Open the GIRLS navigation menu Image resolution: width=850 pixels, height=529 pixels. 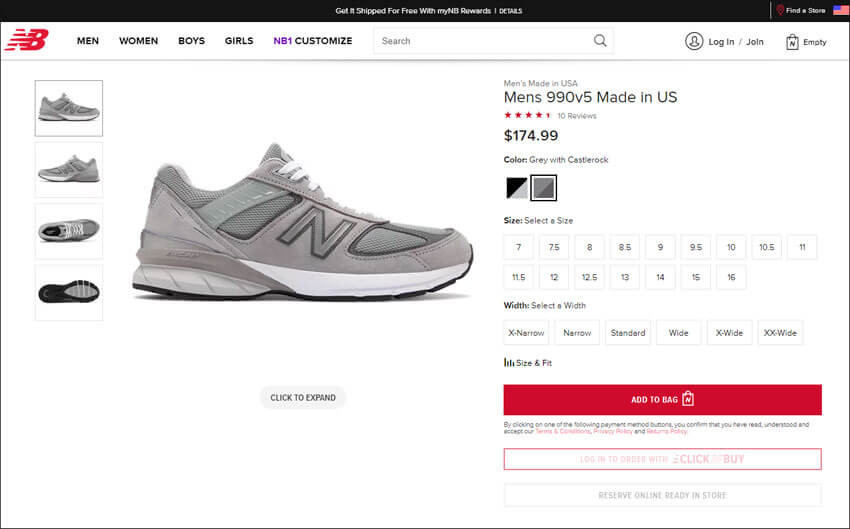click(239, 41)
